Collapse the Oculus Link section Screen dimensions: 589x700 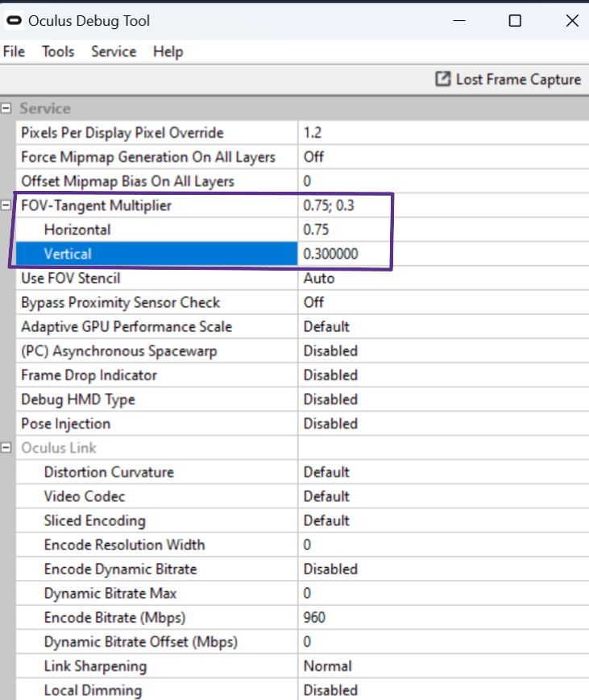point(7,448)
